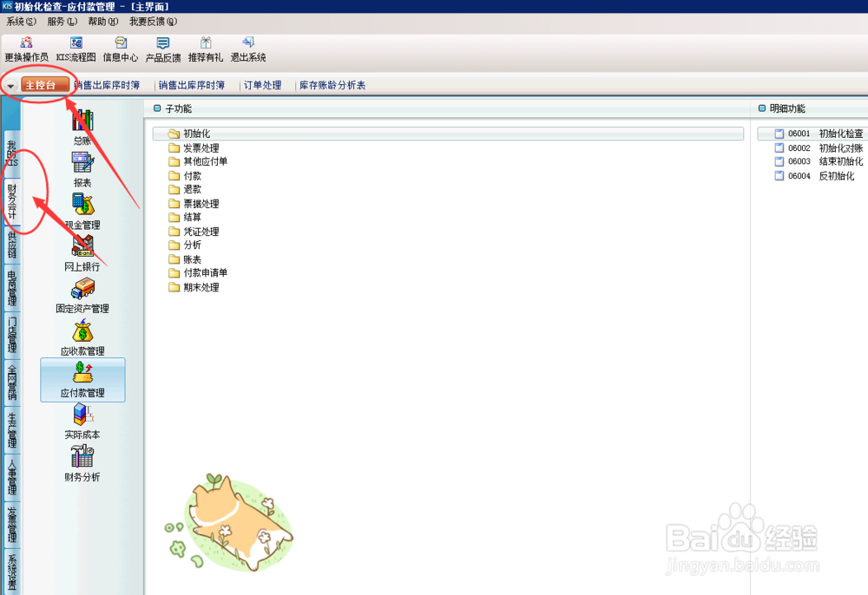Viewport: 868px width, 595px height.
Task: Select the 发票管理 side tab
Action: tap(11, 524)
